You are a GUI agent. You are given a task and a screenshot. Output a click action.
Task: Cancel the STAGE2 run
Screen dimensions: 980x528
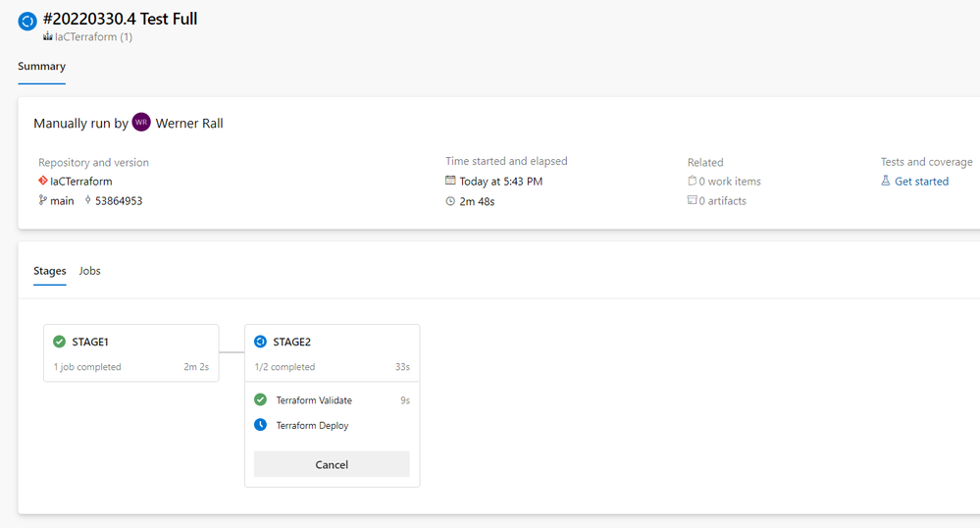332,464
